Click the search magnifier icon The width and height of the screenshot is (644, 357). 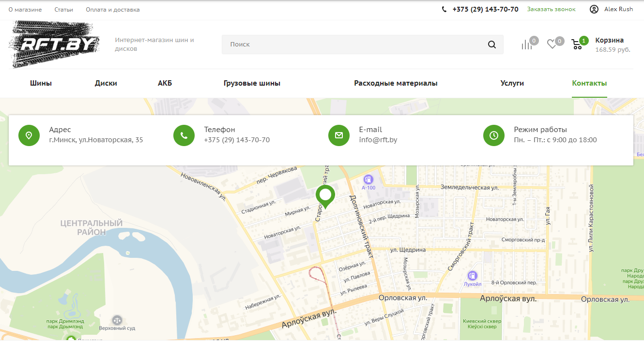492,45
